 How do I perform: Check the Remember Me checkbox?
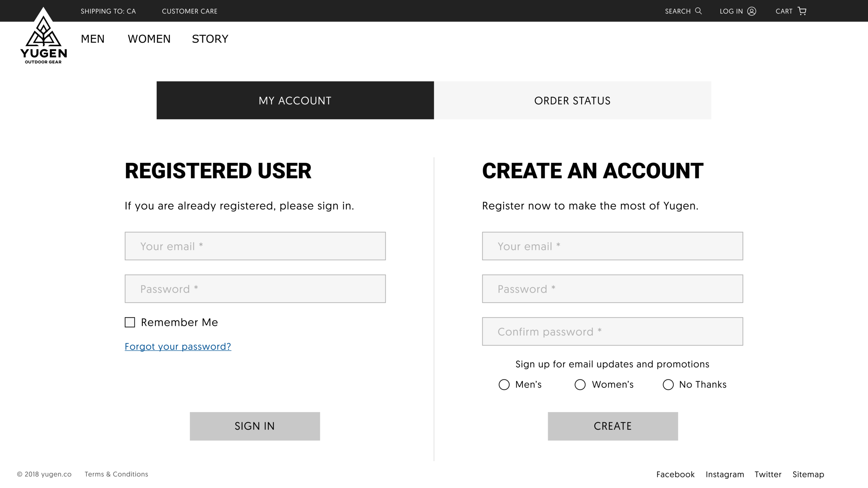[x=130, y=322]
